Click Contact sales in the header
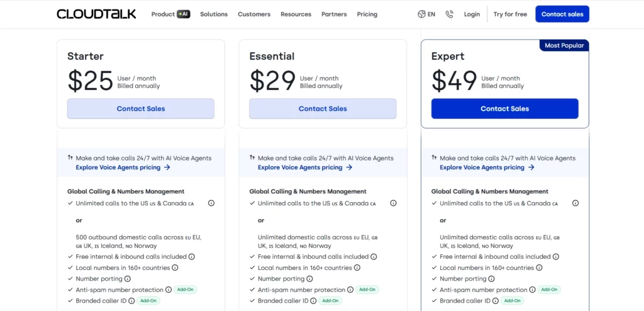 tap(562, 14)
